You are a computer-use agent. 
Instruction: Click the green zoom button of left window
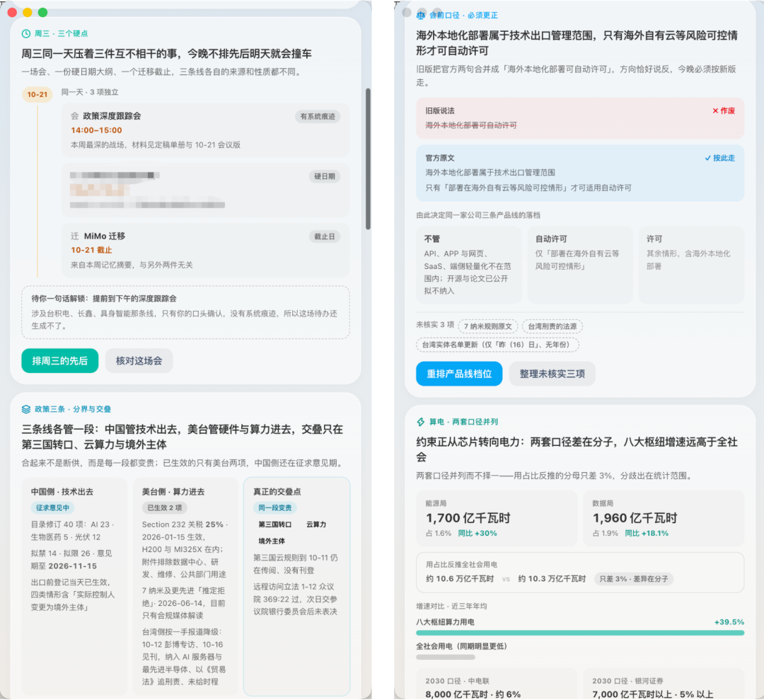[x=42, y=12]
